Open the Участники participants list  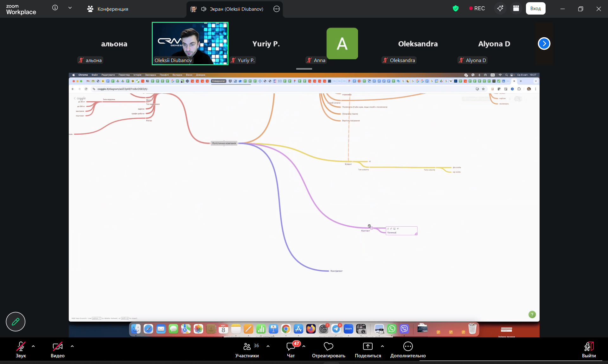(247, 349)
